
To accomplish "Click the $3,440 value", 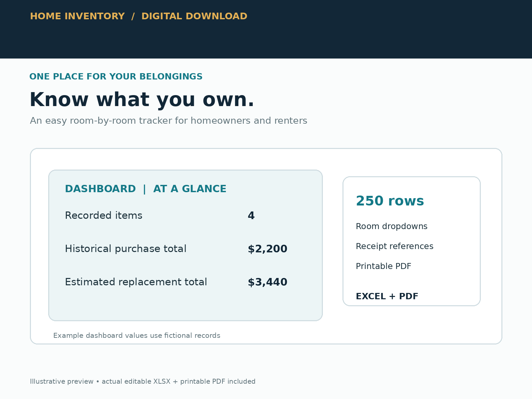I will click(x=267, y=282).
